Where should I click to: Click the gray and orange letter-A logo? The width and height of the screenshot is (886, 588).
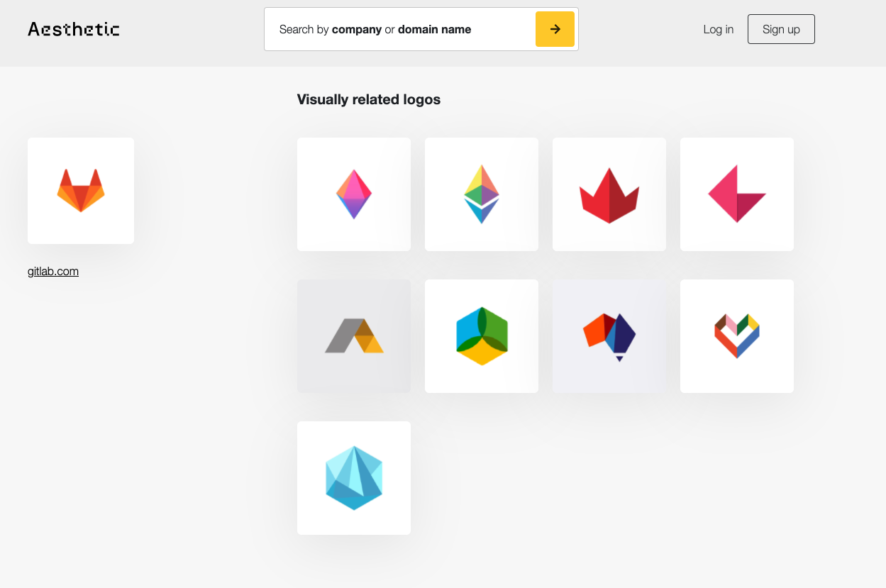[x=353, y=335]
